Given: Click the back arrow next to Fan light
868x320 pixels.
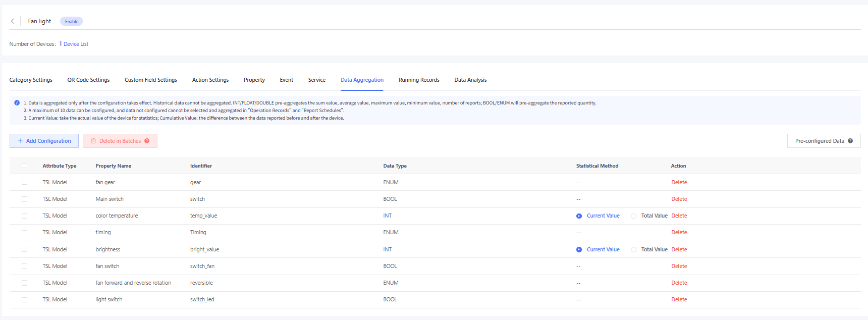Looking at the screenshot, I should pyautogui.click(x=13, y=21).
